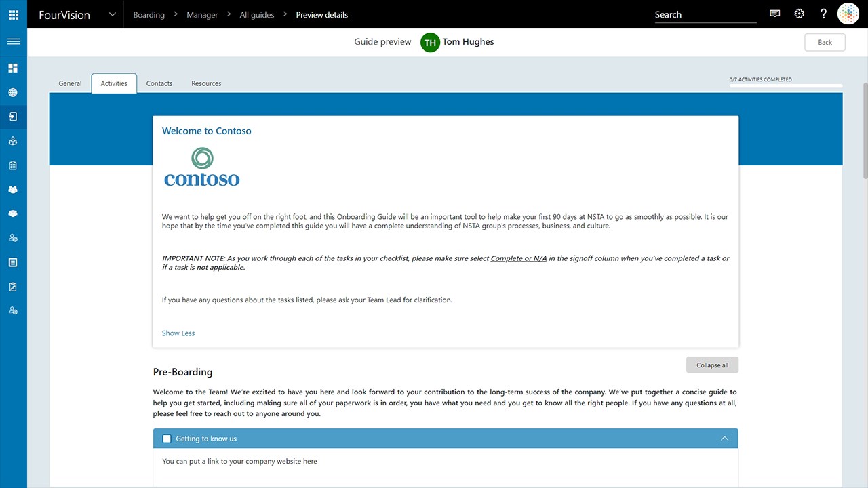Open the settings gear icon
Image resolution: width=868 pixels, height=488 pixels.
tap(800, 14)
